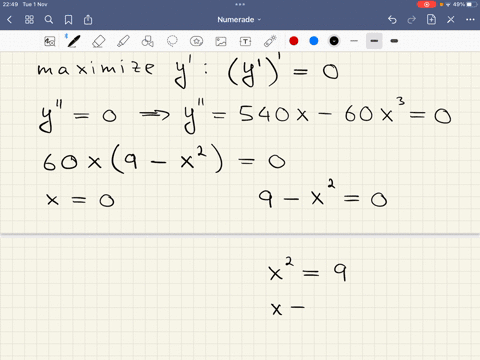
Task: Choose the black pen color
Action: [334, 41]
